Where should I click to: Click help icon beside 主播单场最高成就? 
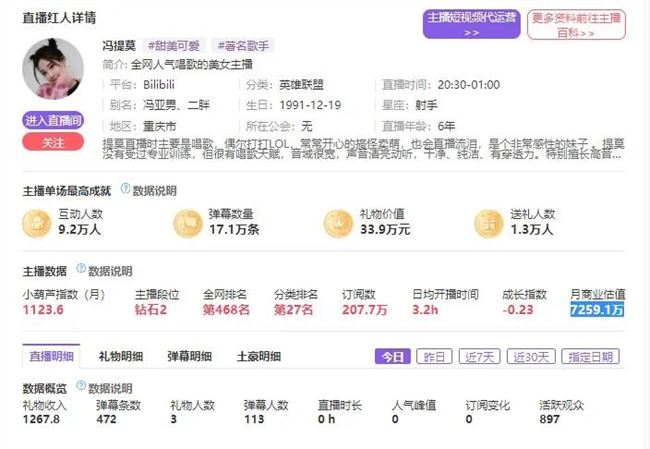tap(125, 188)
